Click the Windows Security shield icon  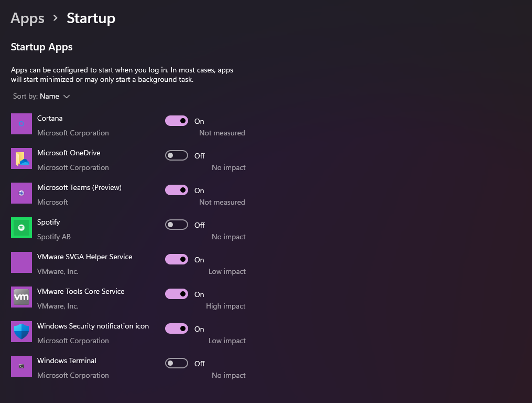coord(21,332)
